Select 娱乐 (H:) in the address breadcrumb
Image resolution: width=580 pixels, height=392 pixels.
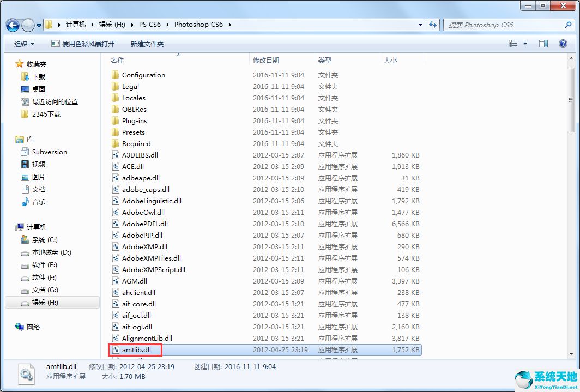point(112,25)
